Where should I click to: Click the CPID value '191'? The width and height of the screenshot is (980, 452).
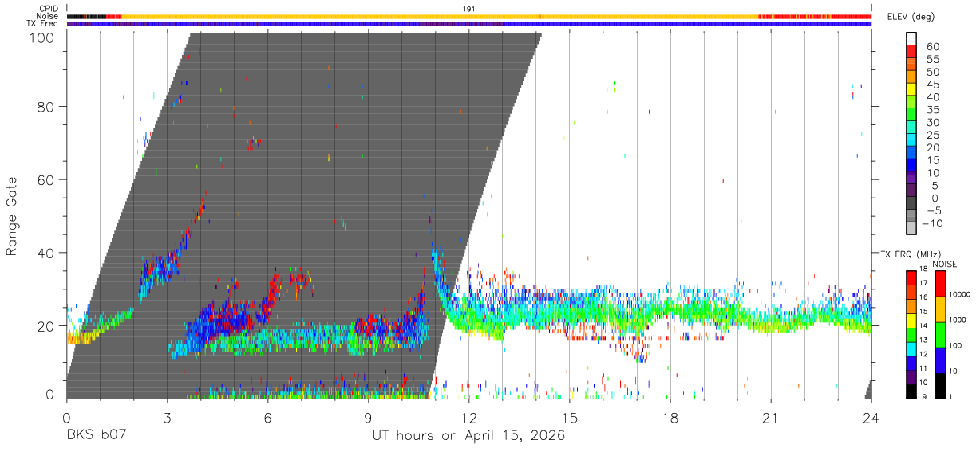(469, 9)
